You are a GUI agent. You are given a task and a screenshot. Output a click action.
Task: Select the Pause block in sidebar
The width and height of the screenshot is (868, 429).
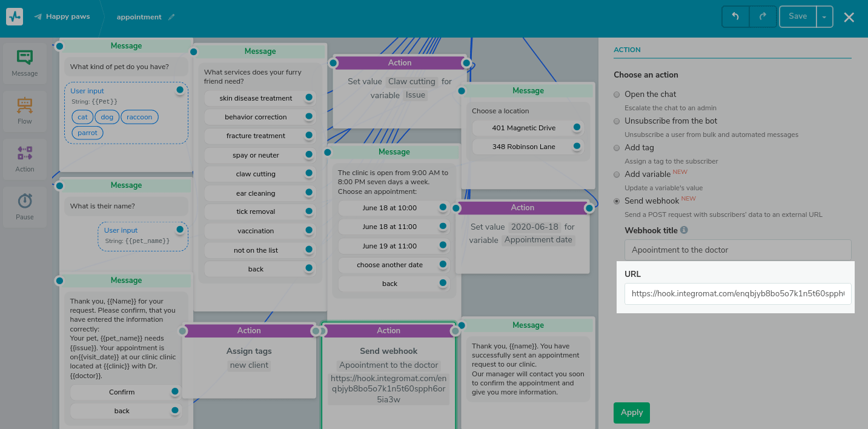coord(25,207)
